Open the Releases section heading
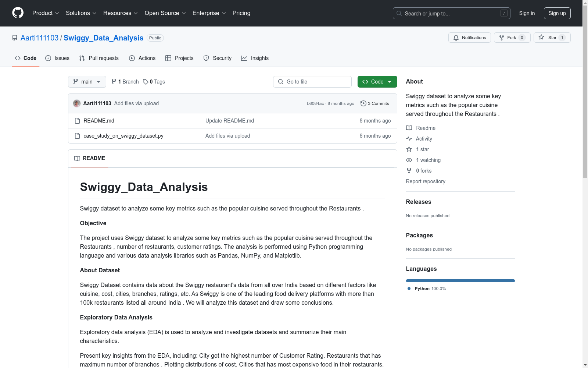 419,202
